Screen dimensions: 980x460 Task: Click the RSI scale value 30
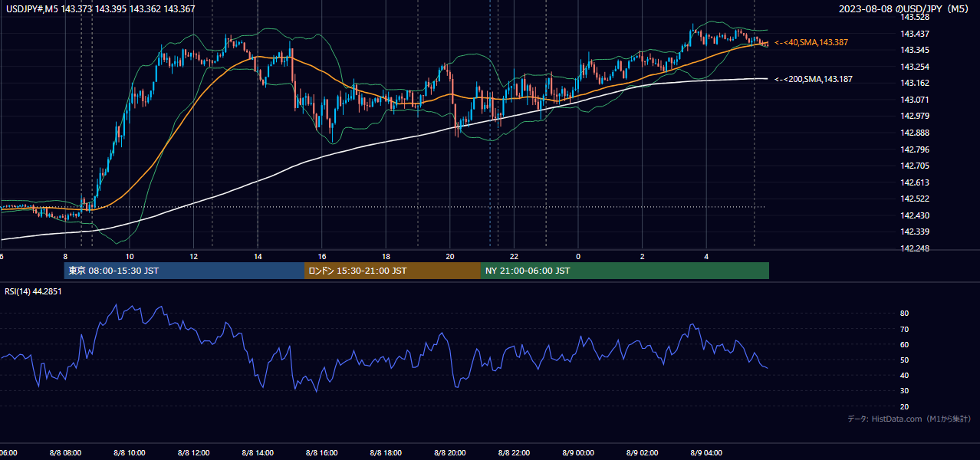click(905, 390)
